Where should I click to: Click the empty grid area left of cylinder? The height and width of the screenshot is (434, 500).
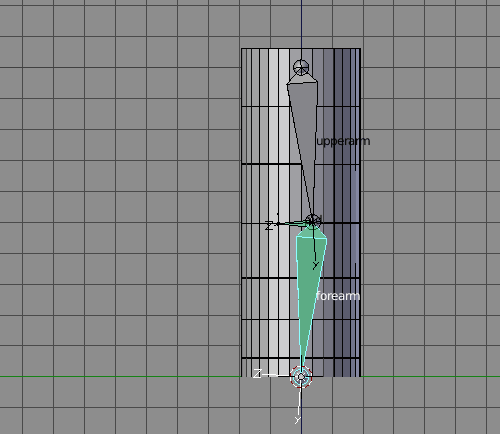[120, 200]
